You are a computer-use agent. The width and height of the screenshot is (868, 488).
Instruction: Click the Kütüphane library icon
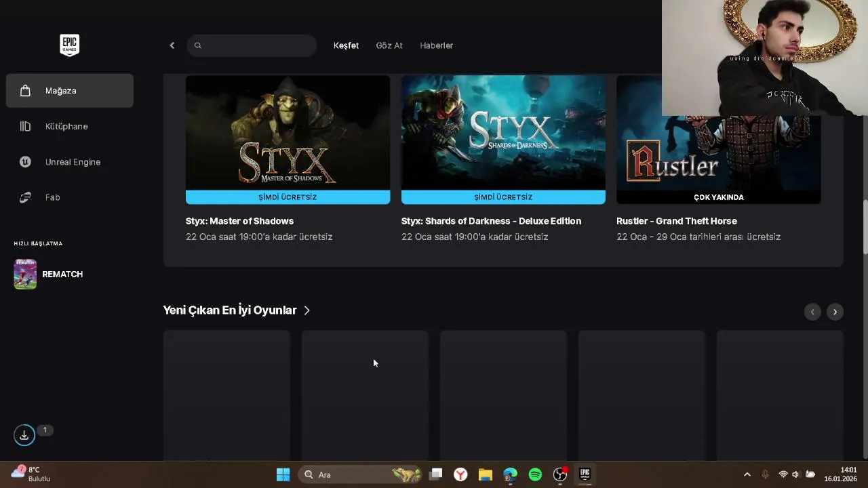[25, 126]
